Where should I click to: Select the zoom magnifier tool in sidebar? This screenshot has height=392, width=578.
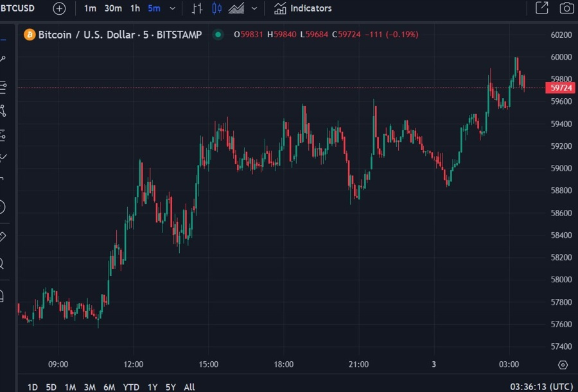point(2,264)
